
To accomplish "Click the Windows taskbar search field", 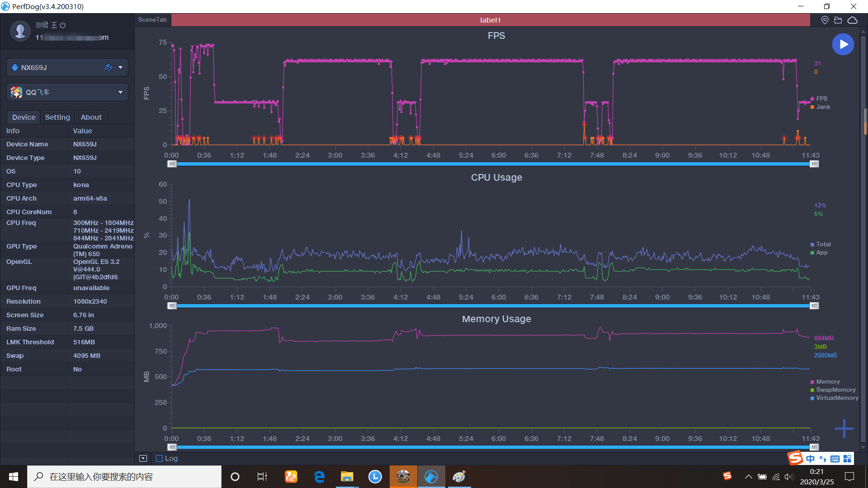I will (124, 477).
